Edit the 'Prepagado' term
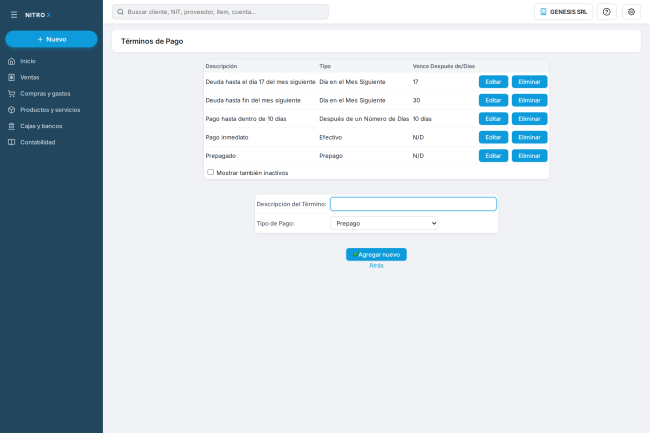The image size is (650, 433). click(x=493, y=156)
